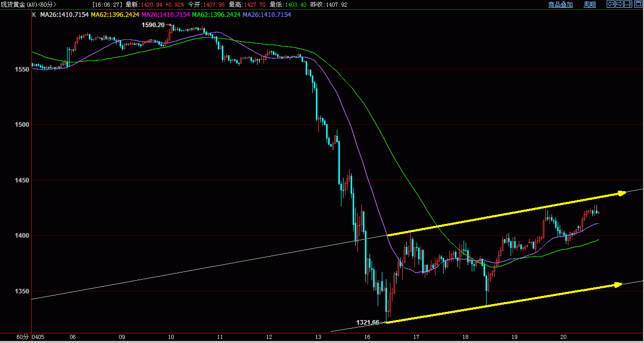
Task: Click the [16:06:27] timestamp
Action: click(x=108, y=5)
